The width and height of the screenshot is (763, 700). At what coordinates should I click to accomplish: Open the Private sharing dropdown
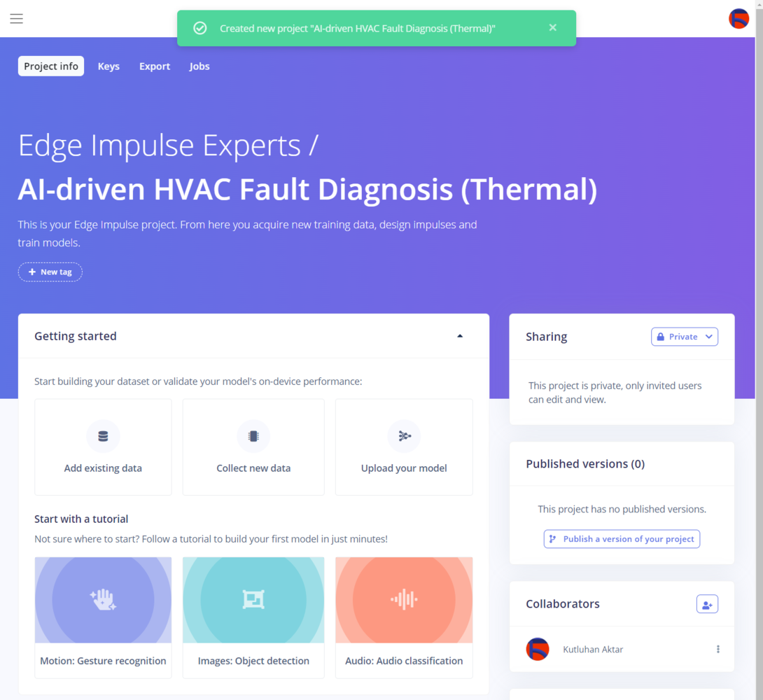point(684,337)
